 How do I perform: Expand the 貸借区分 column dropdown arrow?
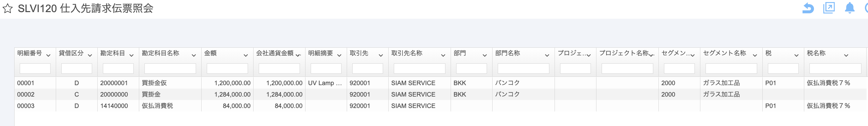(x=90, y=55)
